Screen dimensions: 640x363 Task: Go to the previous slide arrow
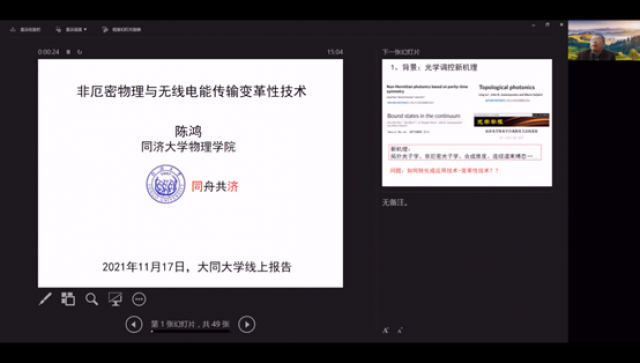[134, 325]
